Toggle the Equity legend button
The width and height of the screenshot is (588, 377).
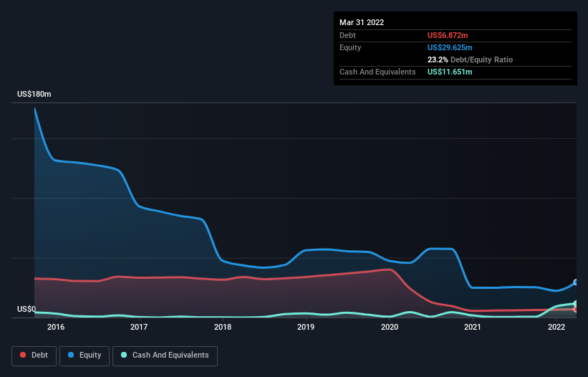85,355
